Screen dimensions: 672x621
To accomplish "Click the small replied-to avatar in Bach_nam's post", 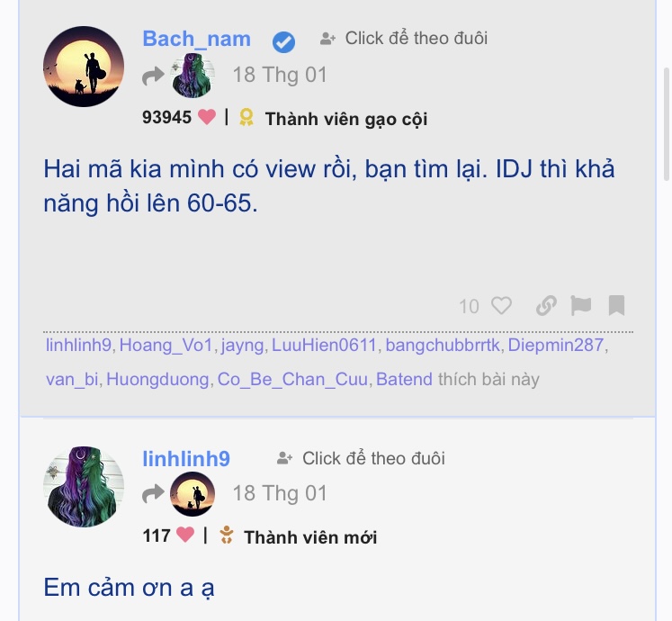I will (193, 76).
